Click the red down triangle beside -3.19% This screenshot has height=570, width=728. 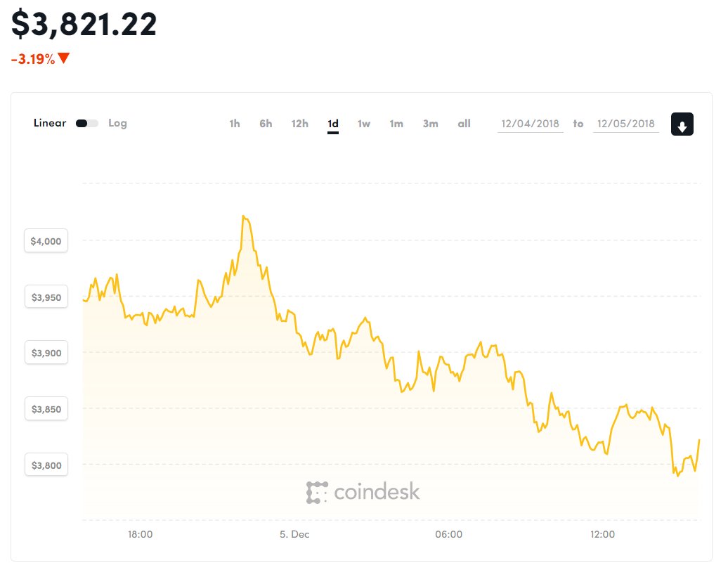click(64, 58)
